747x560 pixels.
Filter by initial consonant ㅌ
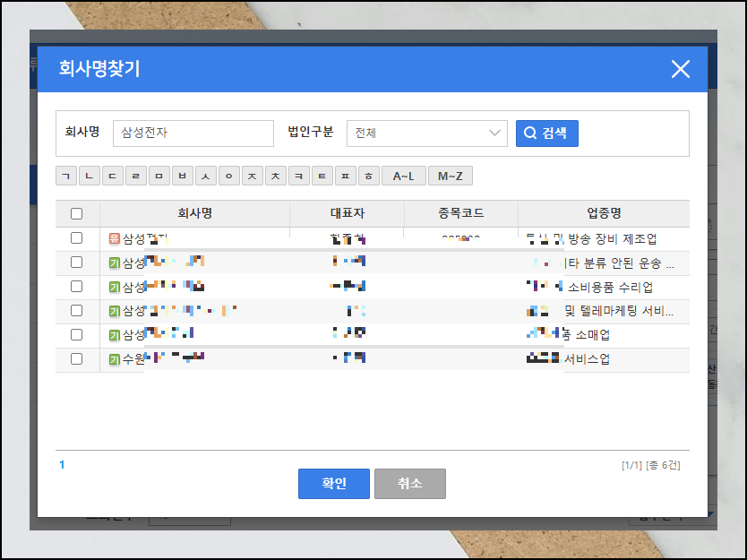tap(322, 176)
